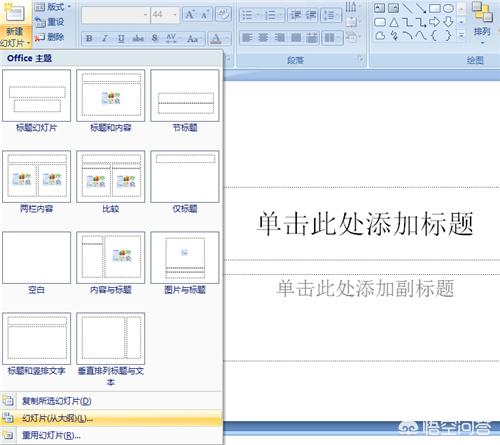Click the center align paragraph icon

click(x=263, y=38)
